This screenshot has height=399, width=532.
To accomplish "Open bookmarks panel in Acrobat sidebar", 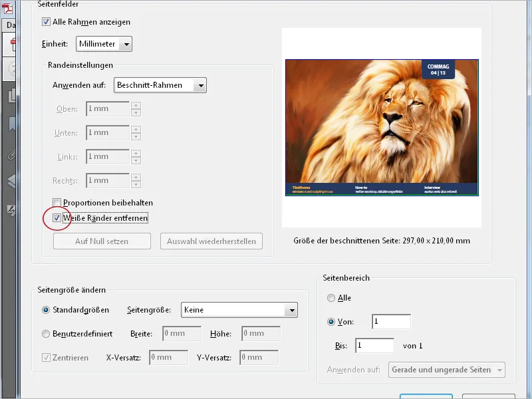I will point(12,124).
